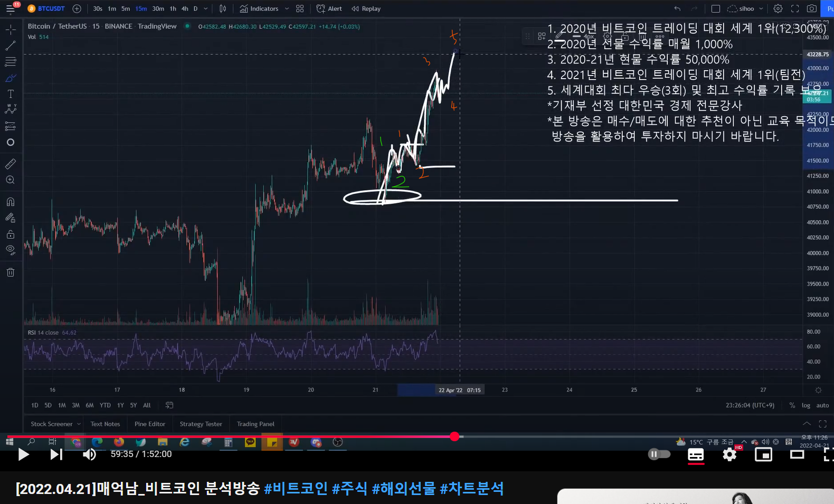Viewport: 834px width, 504px height.
Task: Toggle stay in drawing mode
Action: tap(11, 217)
